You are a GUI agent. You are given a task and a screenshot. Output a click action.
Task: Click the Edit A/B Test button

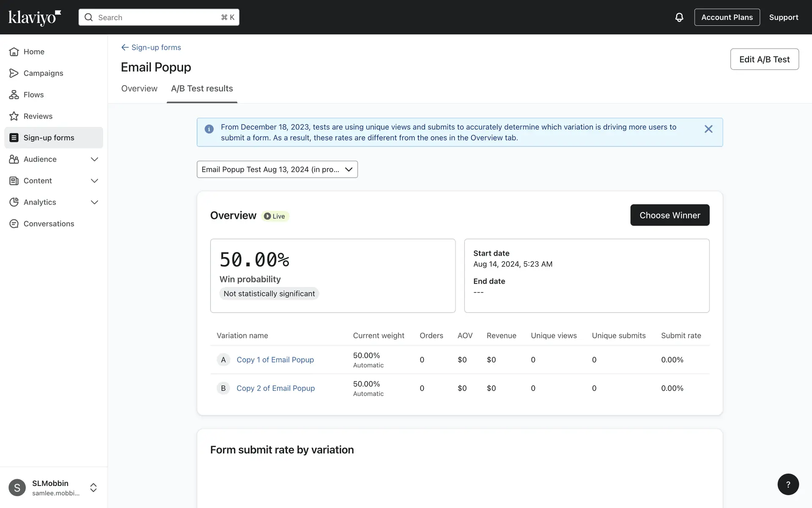[x=764, y=59]
